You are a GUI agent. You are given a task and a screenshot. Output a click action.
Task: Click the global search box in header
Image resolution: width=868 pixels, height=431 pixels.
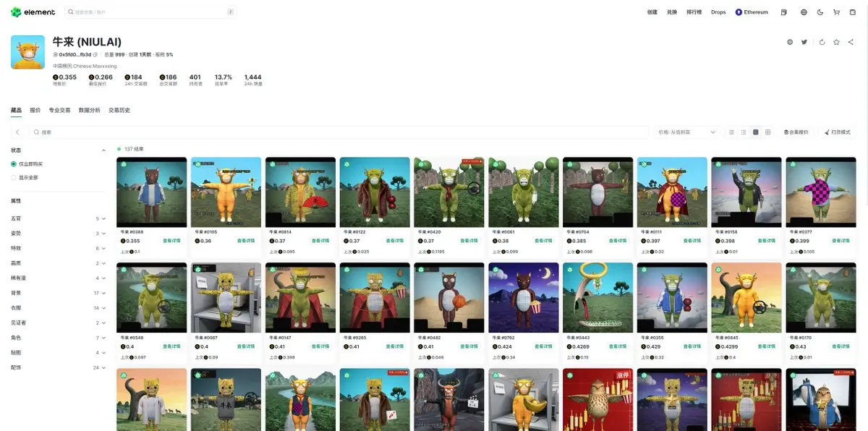coord(150,12)
